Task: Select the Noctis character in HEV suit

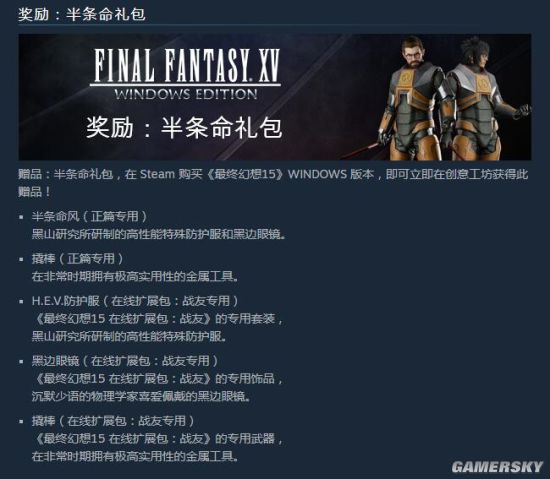Action: 484,98
